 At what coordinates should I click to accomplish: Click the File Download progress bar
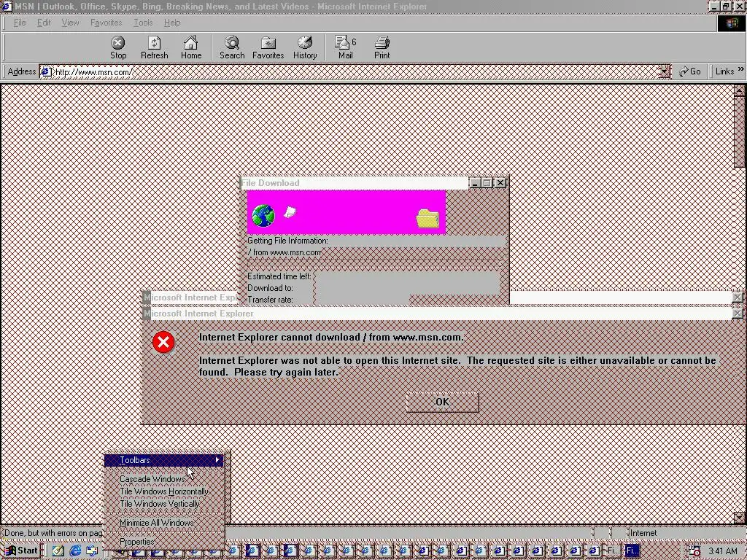374,263
